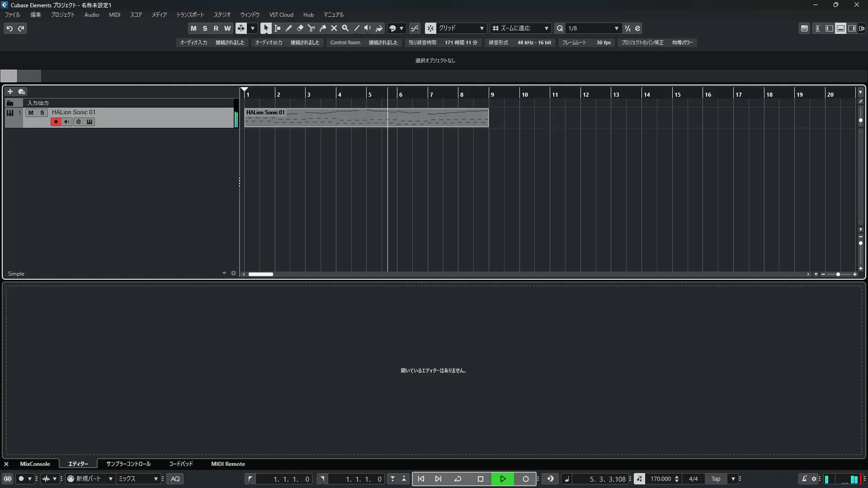Select the Split scissors tool
The image size is (868, 488).
(x=311, y=28)
